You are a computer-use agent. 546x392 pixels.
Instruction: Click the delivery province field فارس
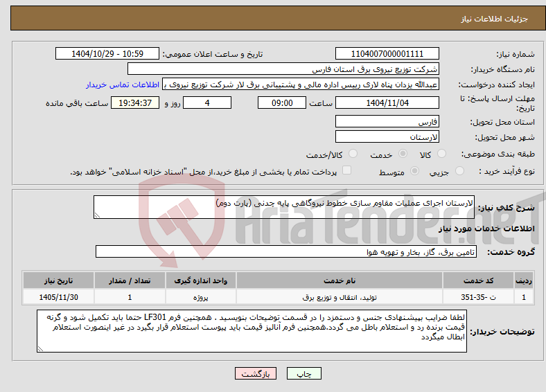[387, 121]
